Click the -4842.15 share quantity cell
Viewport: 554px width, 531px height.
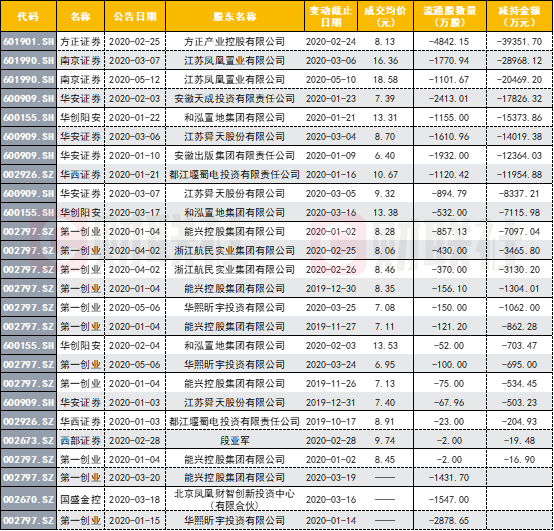point(450,42)
